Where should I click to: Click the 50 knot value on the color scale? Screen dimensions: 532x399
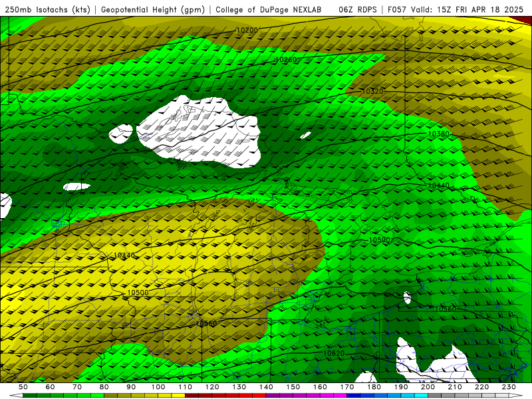(x=23, y=387)
